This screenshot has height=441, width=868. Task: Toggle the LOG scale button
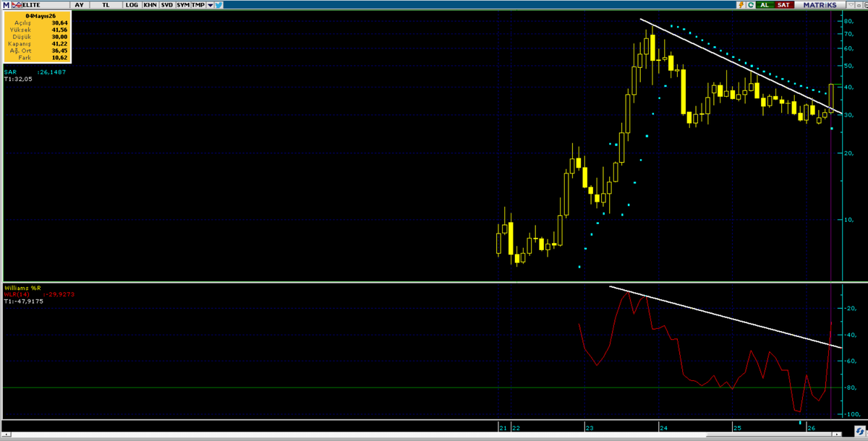(132, 5)
